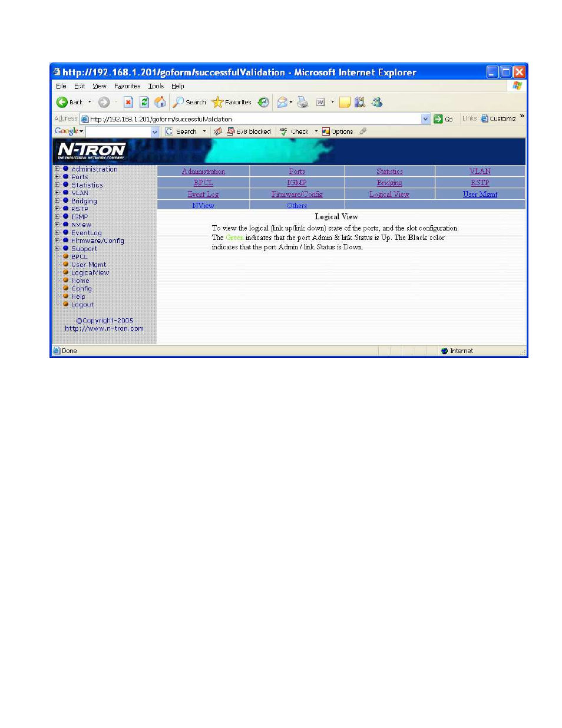This screenshot has height=728, width=562.
Task: Select BPCL in the sidebar tree
Action: 79,256
